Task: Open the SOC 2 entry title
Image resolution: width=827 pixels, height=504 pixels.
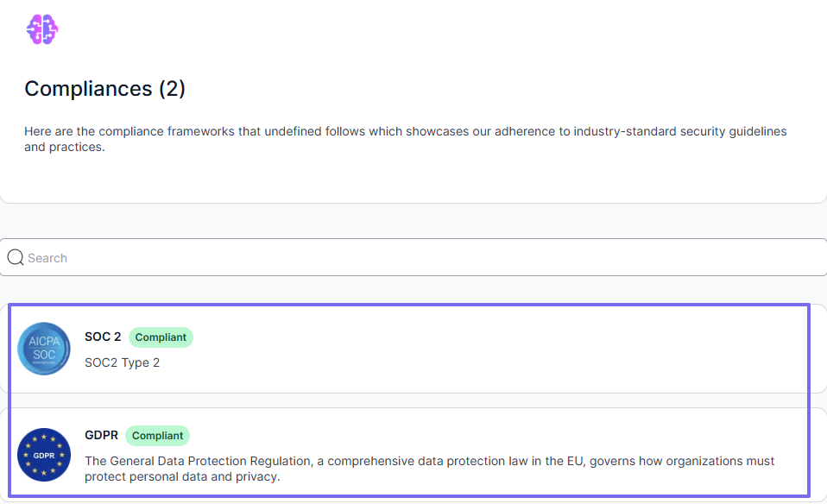Action: click(x=103, y=337)
